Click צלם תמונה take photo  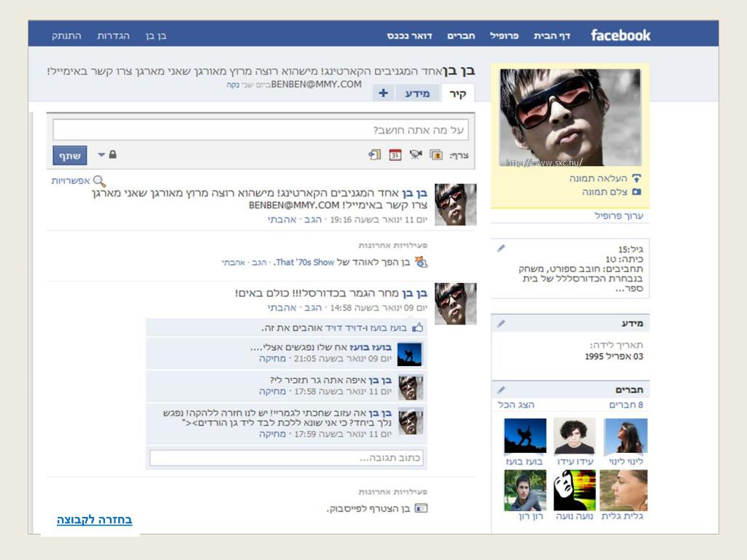pyautogui.click(x=605, y=192)
